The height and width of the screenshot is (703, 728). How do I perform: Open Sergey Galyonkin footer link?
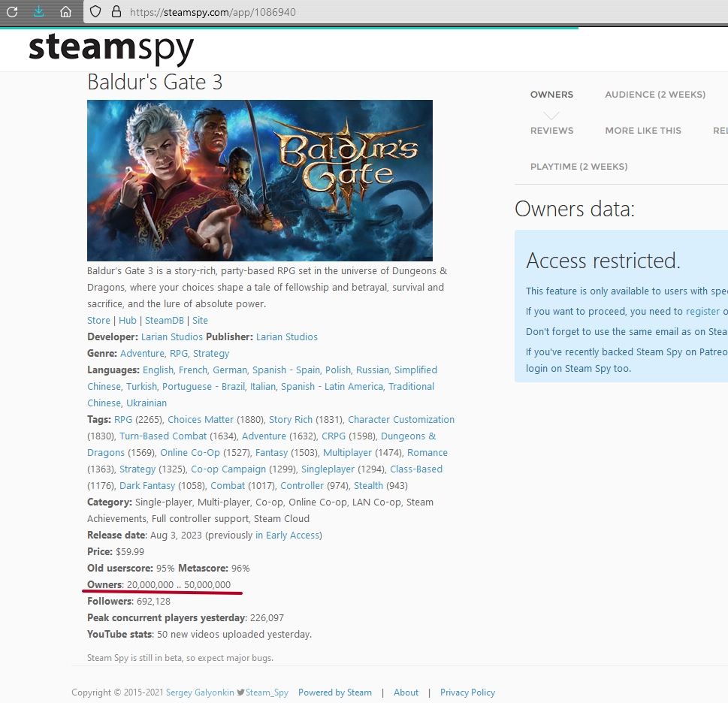click(x=200, y=692)
